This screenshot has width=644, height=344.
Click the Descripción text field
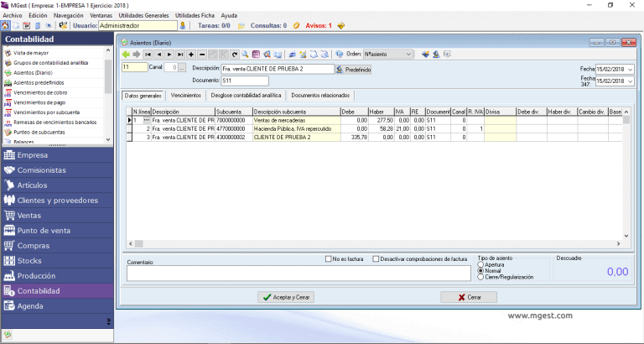pyautogui.click(x=278, y=69)
